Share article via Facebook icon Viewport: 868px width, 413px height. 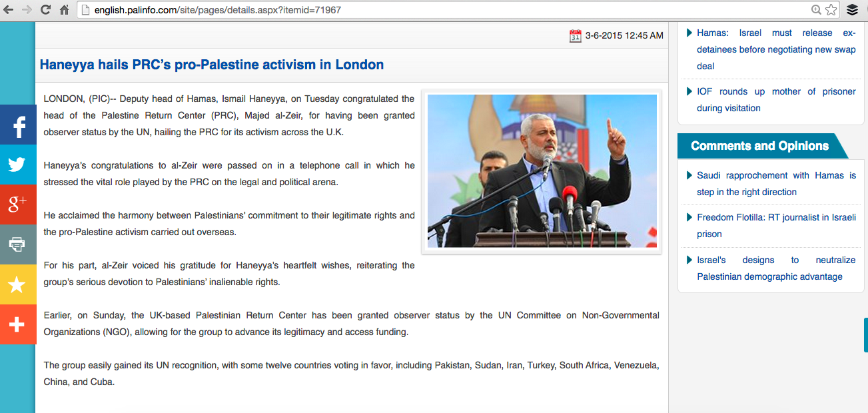pos(18,125)
